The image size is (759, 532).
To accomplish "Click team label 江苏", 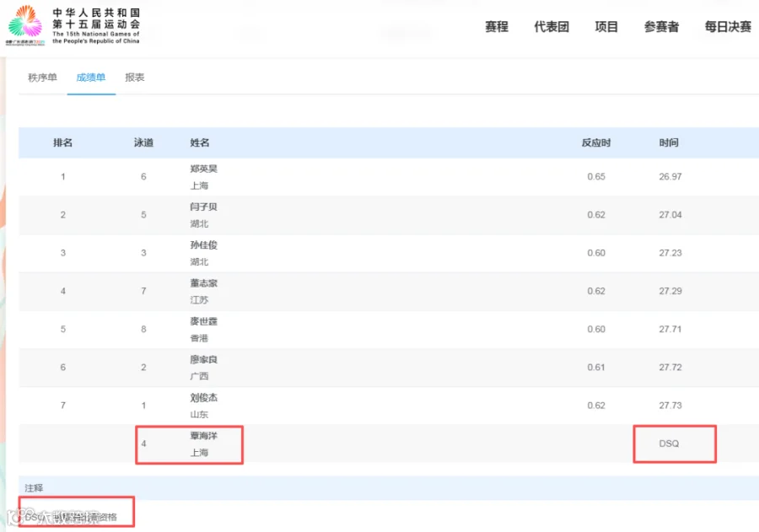I will click(199, 300).
